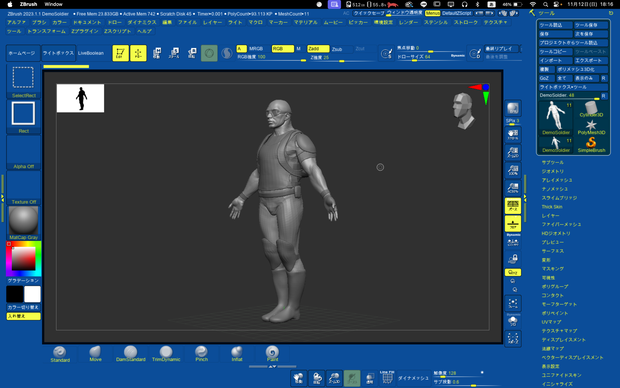Image resolution: width=620 pixels, height=388 pixels.
Task: Click the Frame mesh icon in right shelf
Action: [513, 303]
